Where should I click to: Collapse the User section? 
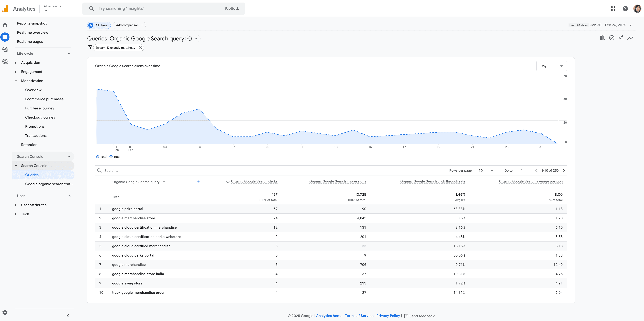tap(69, 196)
